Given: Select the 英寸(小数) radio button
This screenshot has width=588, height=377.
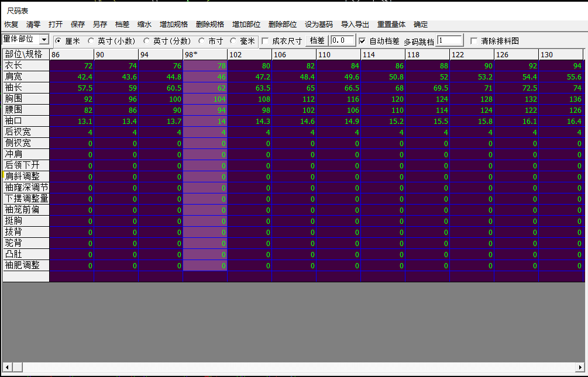Looking at the screenshot, I should pyautogui.click(x=91, y=41).
